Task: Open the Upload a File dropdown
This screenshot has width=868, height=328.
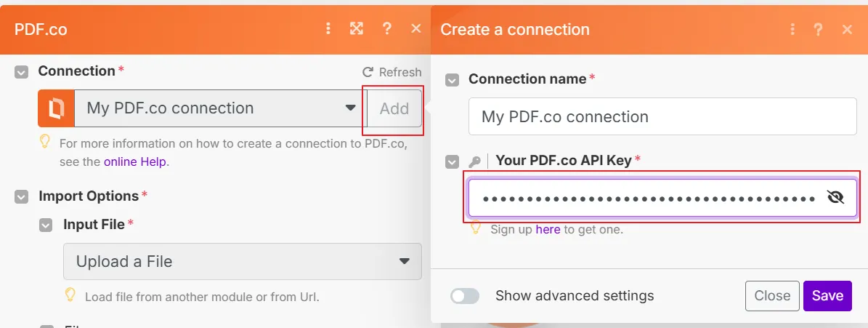Action: pos(243,261)
